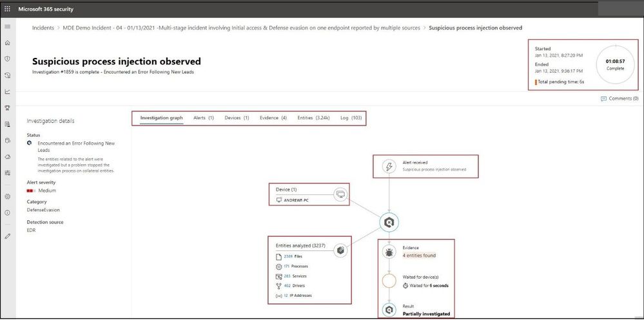Click the DefenseEvasion category value

[x=43, y=210]
